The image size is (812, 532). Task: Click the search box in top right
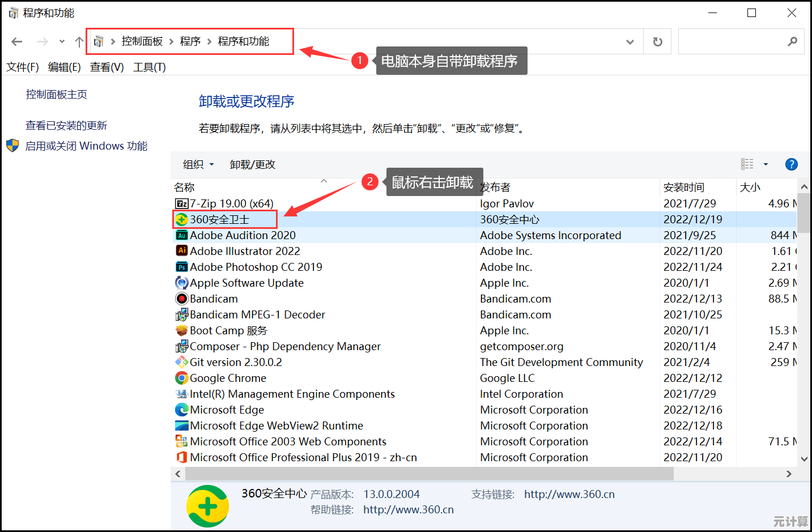[x=731, y=41]
